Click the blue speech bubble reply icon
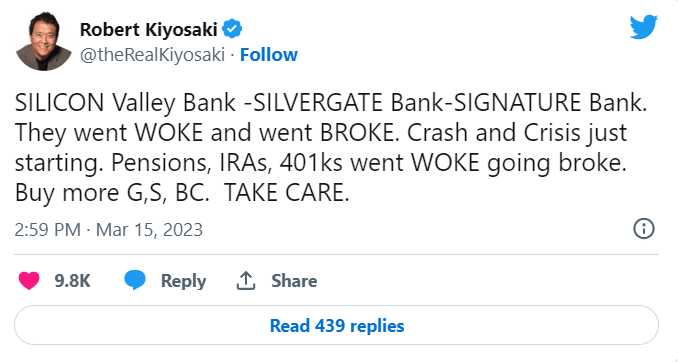Screen dimensions: 678x362 [135, 281]
